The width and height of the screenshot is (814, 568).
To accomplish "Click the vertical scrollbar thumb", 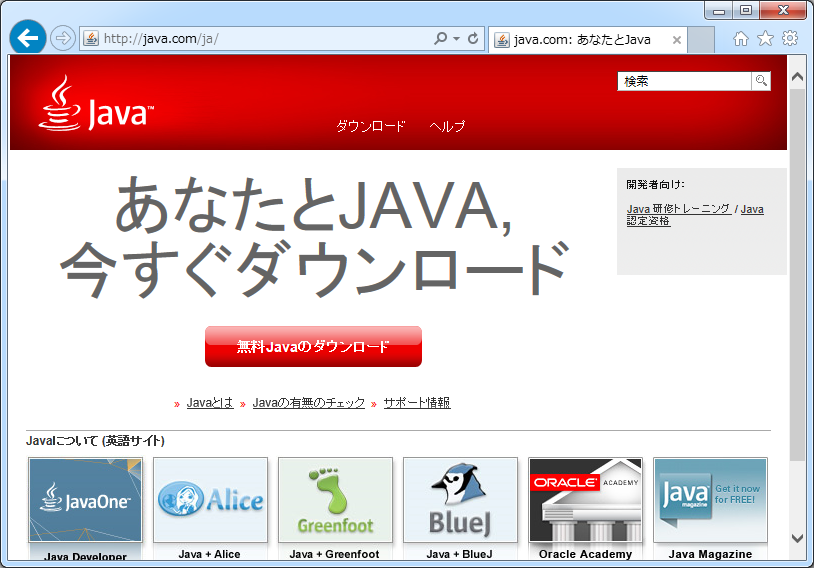I will (797, 274).
